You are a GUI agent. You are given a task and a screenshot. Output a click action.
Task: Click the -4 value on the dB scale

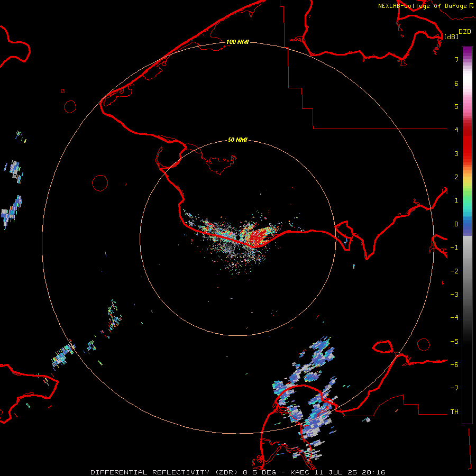click(454, 317)
